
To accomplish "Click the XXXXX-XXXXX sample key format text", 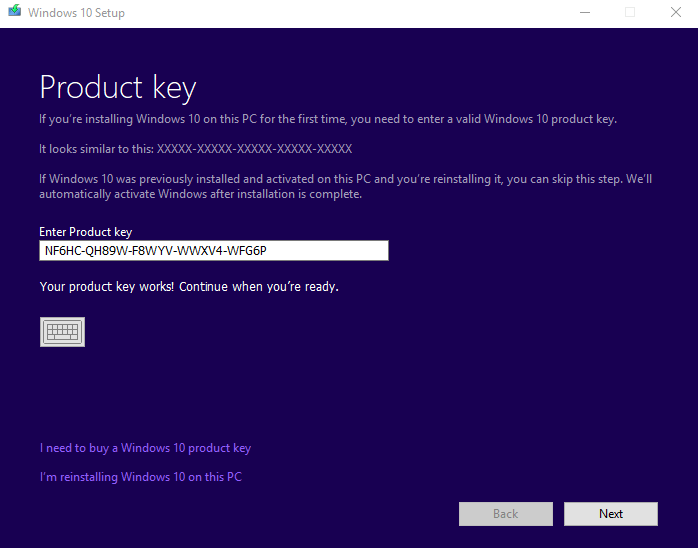I will point(254,149).
